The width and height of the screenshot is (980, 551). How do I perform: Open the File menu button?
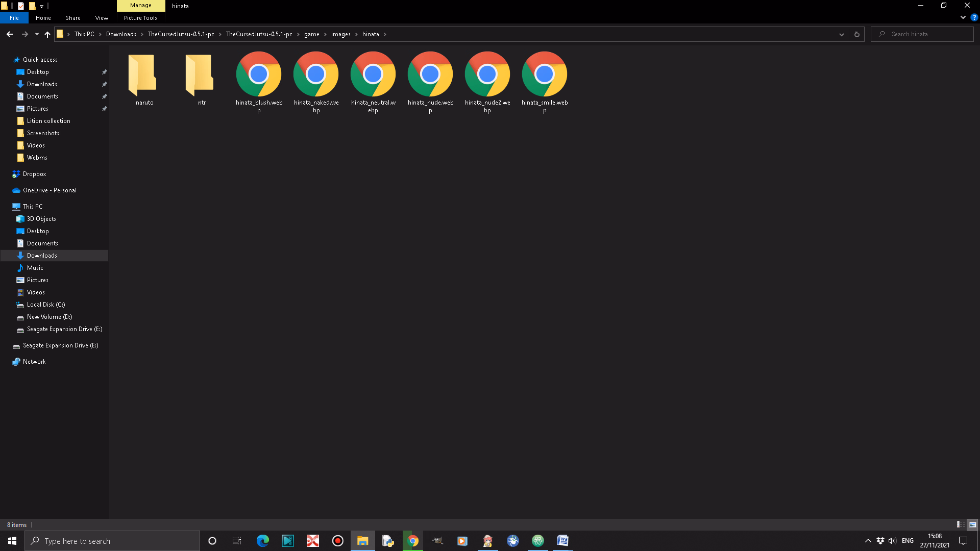(x=14, y=18)
